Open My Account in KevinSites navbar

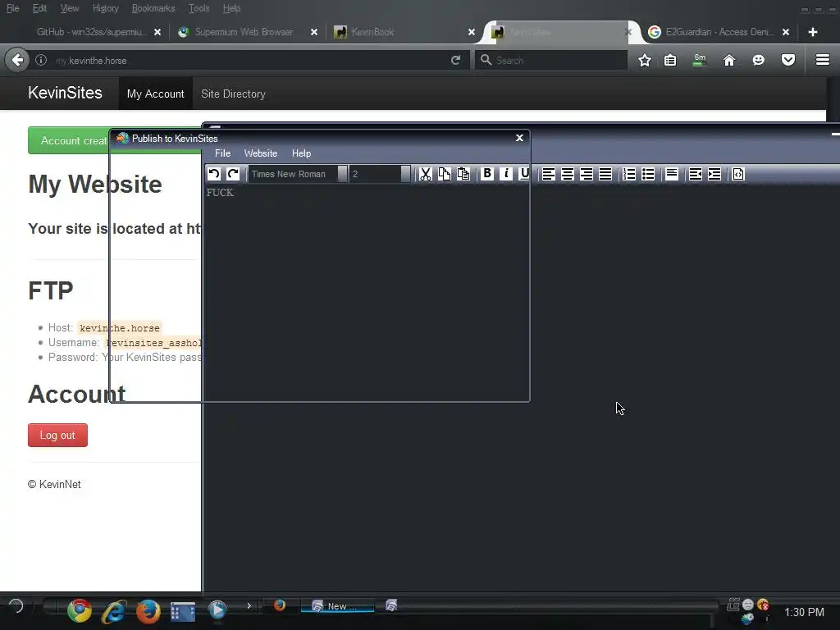(x=155, y=94)
